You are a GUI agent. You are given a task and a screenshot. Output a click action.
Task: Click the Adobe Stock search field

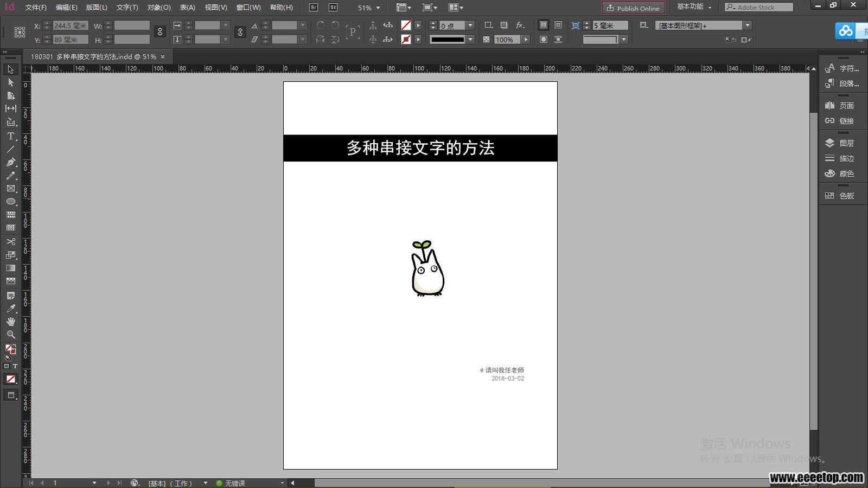759,7
